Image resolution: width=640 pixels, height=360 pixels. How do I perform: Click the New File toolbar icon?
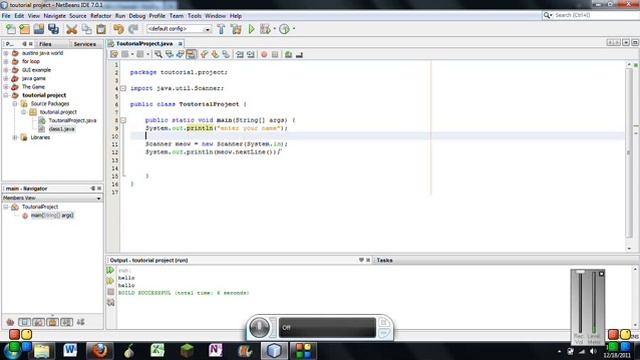[x=11, y=29]
